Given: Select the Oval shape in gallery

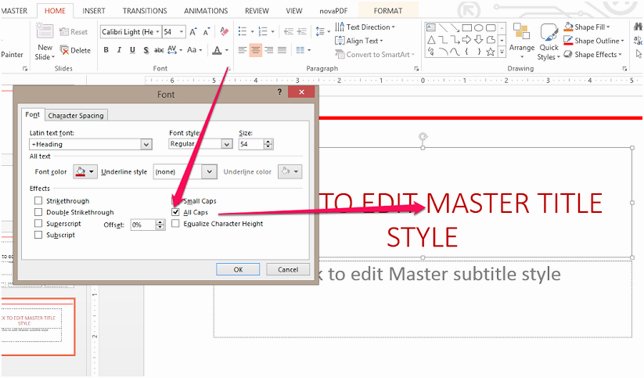Looking at the screenshot, I should click(x=478, y=28).
